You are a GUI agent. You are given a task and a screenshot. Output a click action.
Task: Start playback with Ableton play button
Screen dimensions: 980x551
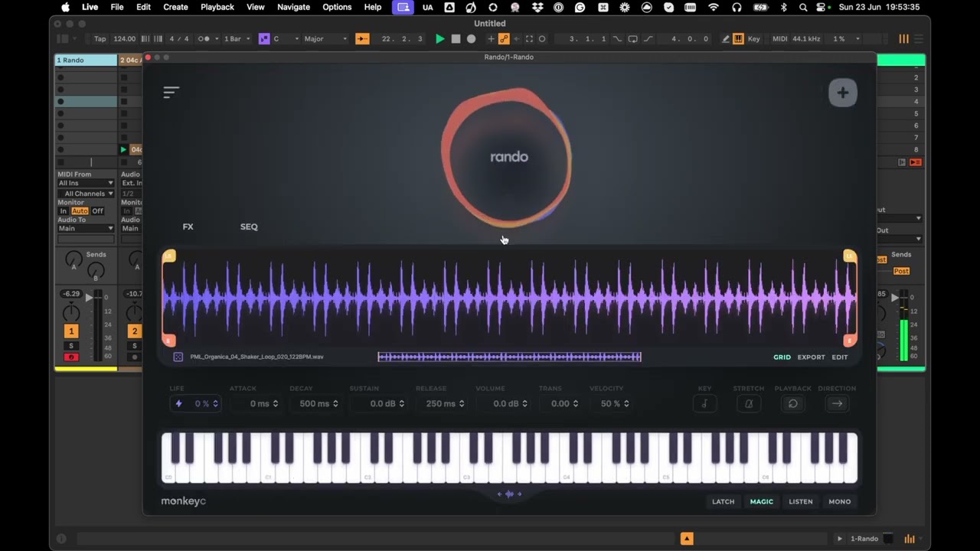tap(439, 39)
